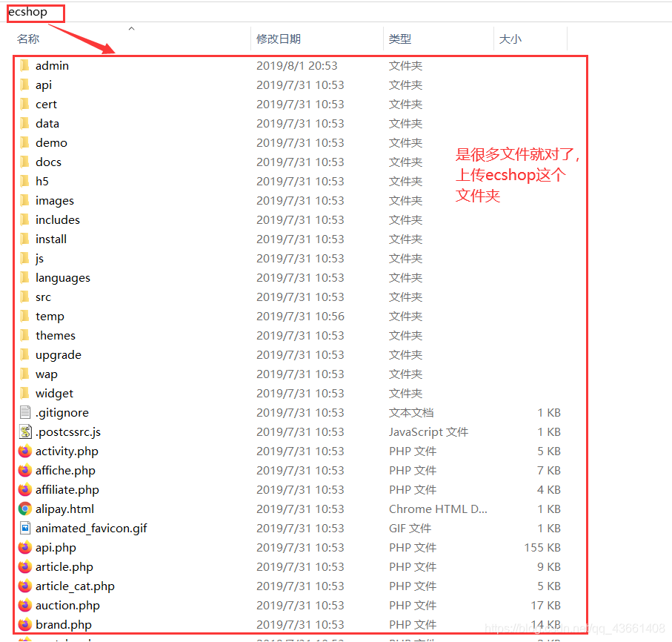Select the file name affiliate.php
The height and width of the screenshot is (642, 672).
tap(67, 490)
